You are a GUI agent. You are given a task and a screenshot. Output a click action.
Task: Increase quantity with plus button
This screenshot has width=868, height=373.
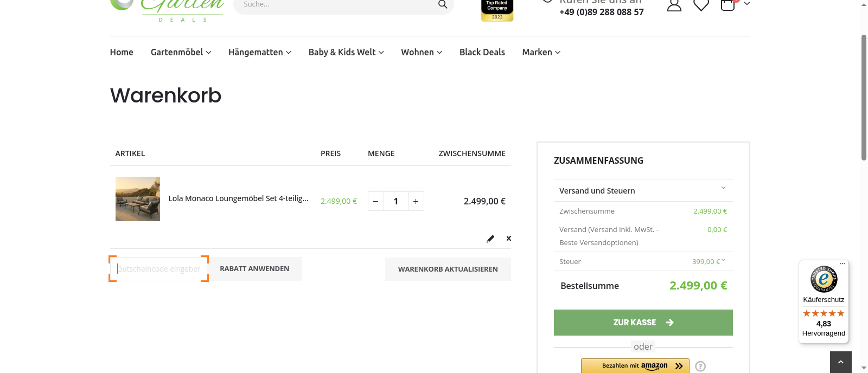pos(416,201)
